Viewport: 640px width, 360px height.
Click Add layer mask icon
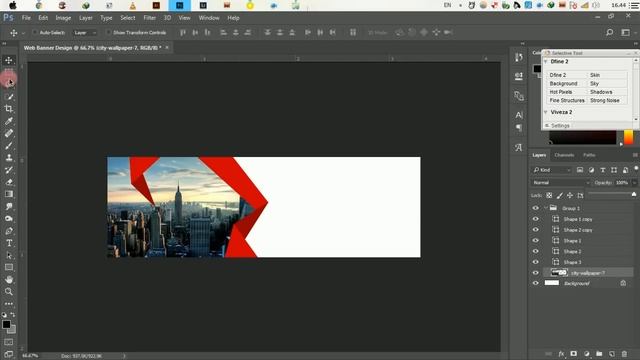point(573,354)
